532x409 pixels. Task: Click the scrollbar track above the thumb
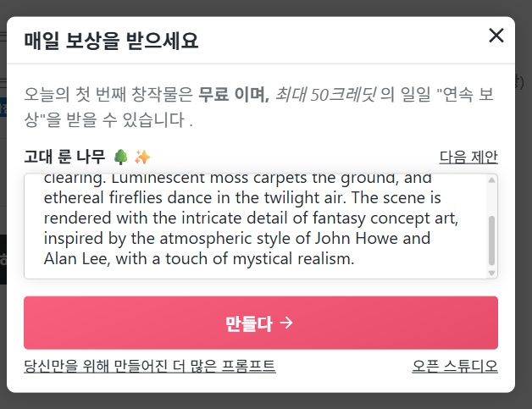491,199
